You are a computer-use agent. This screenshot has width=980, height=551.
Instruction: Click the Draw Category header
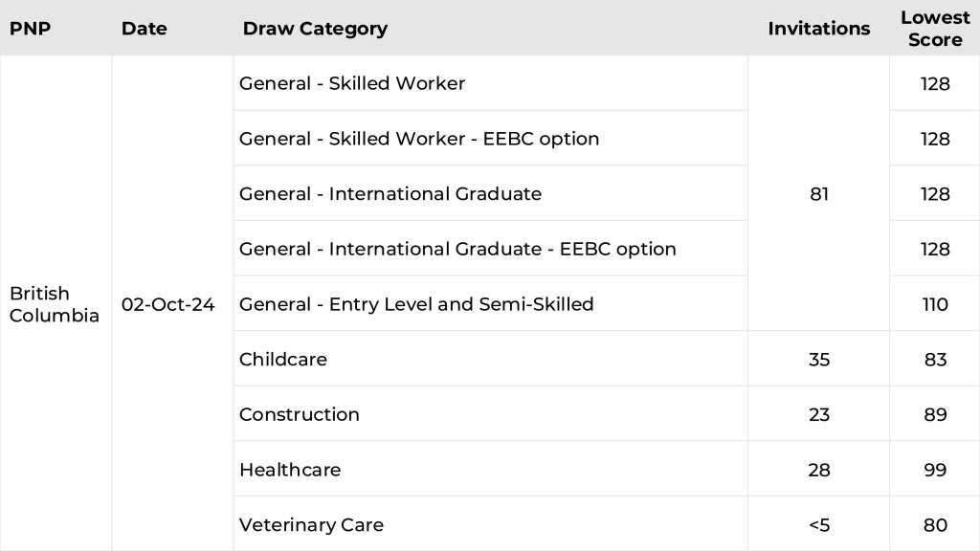(x=315, y=29)
